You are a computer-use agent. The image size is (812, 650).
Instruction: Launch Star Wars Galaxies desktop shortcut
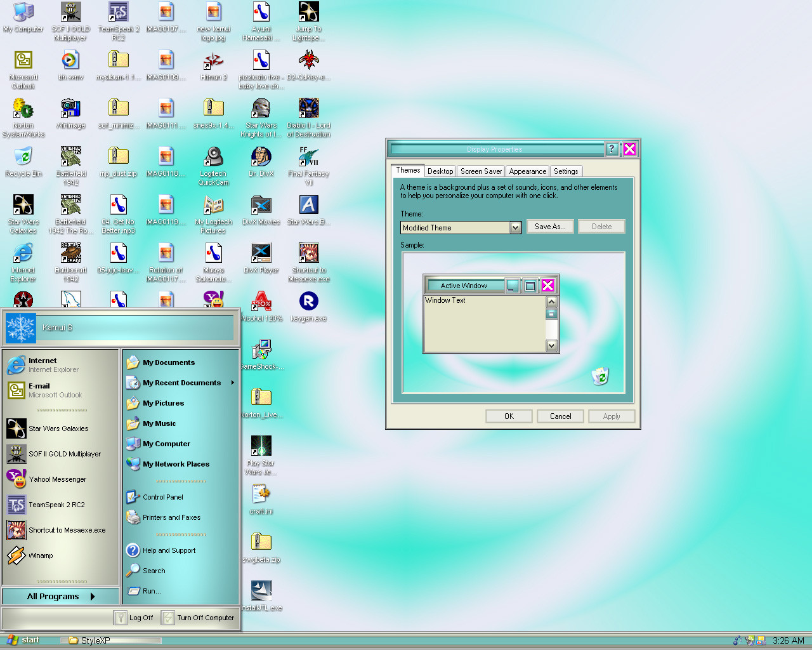23,215
